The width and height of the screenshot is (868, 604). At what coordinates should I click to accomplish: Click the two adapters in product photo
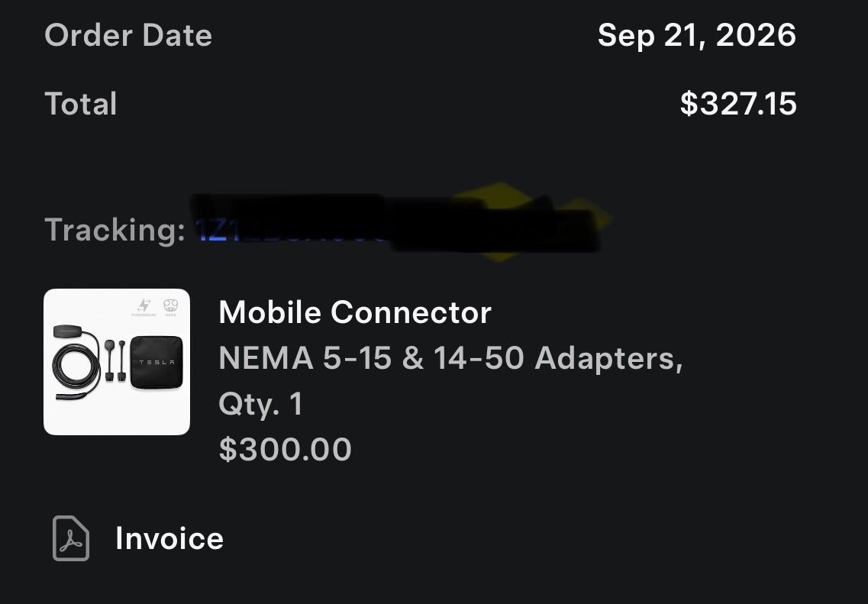click(115, 360)
